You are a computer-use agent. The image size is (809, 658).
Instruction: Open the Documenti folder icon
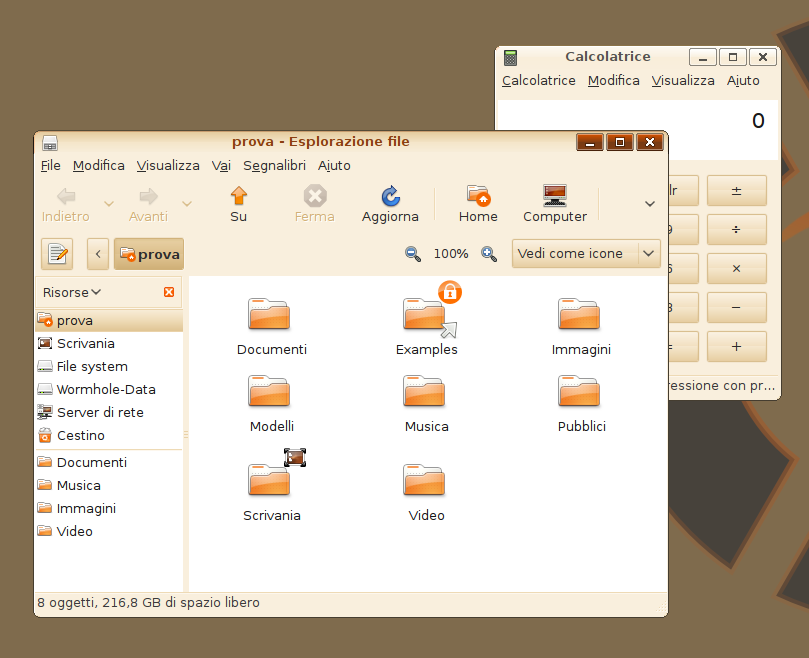(x=269, y=314)
